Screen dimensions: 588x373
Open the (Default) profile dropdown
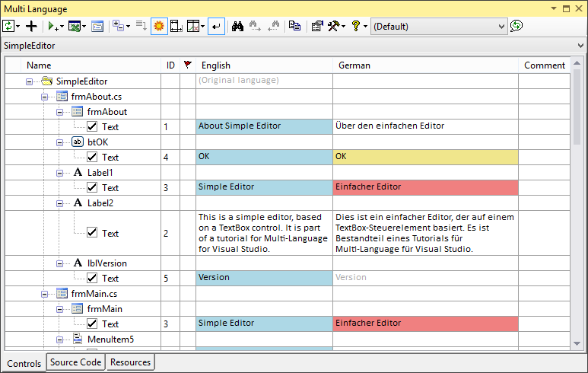(439, 27)
